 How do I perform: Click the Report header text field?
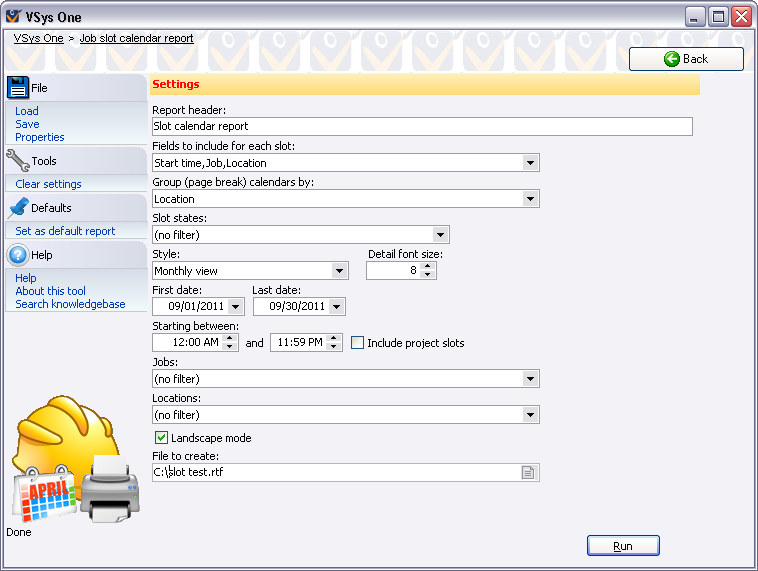click(422, 126)
